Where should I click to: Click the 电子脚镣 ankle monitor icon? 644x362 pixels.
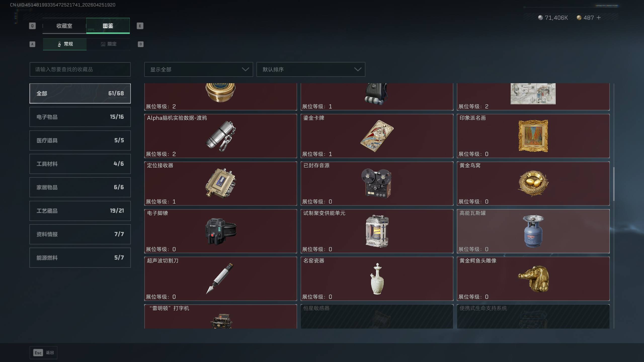click(x=221, y=231)
